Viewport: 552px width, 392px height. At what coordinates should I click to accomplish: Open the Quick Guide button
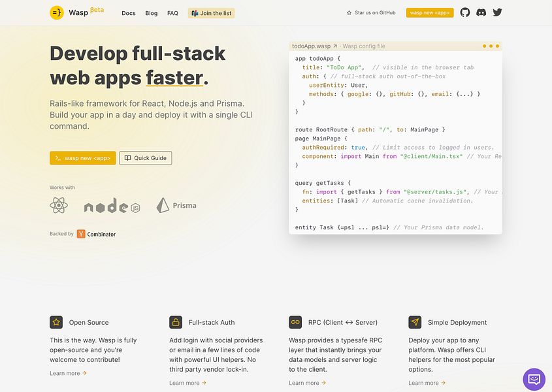click(x=146, y=158)
